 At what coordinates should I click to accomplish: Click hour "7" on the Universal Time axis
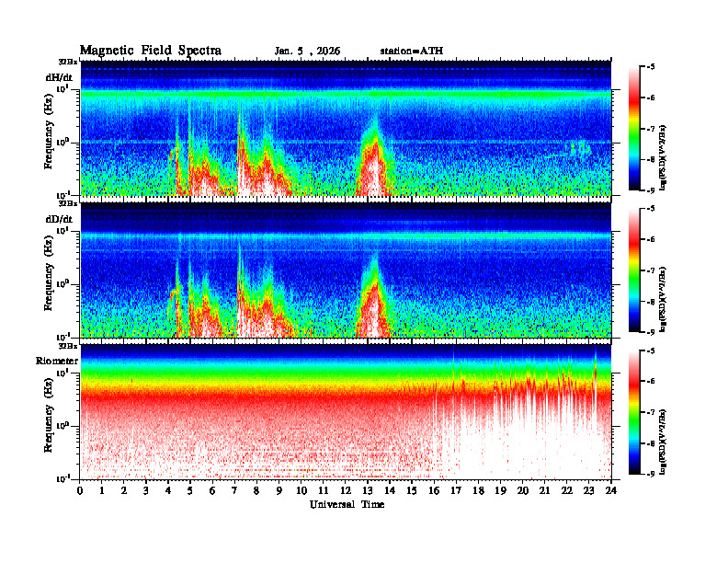(234, 491)
